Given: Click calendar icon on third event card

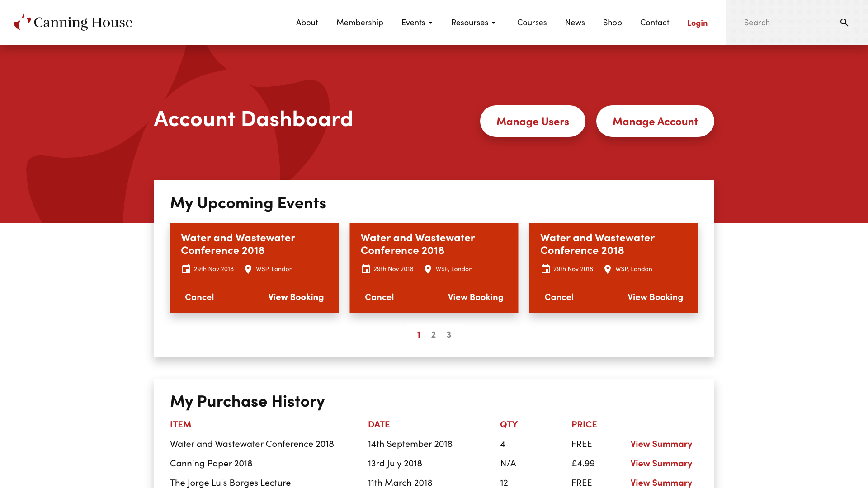Looking at the screenshot, I should [546, 269].
